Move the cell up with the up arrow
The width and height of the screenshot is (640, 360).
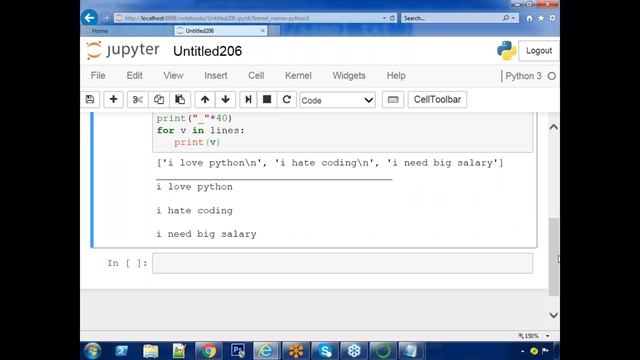point(205,100)
